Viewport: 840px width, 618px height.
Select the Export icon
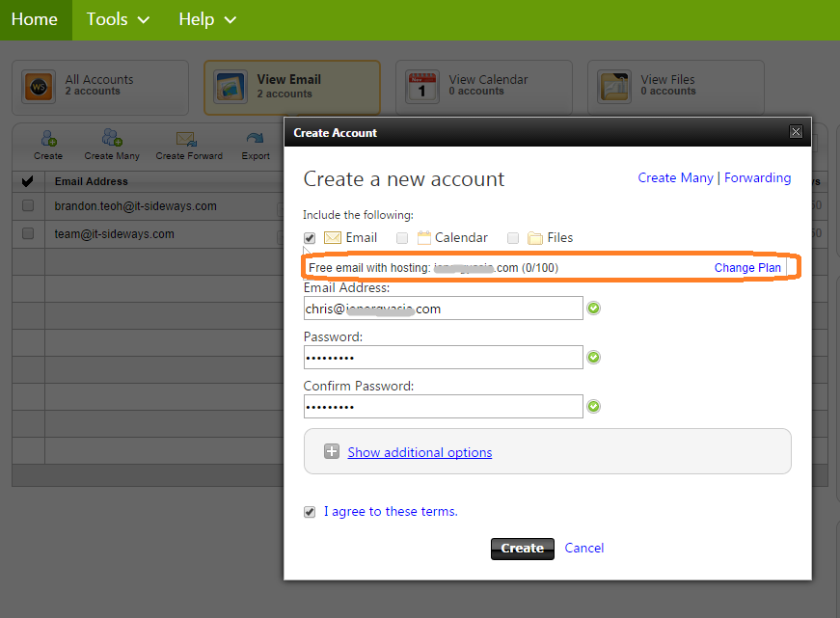(255, 140)
